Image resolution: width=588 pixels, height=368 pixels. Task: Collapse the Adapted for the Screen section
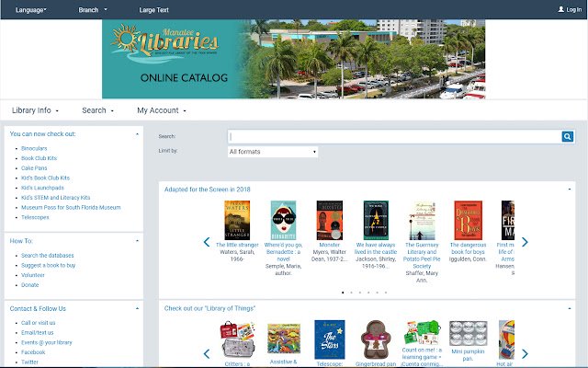(570, 190)
